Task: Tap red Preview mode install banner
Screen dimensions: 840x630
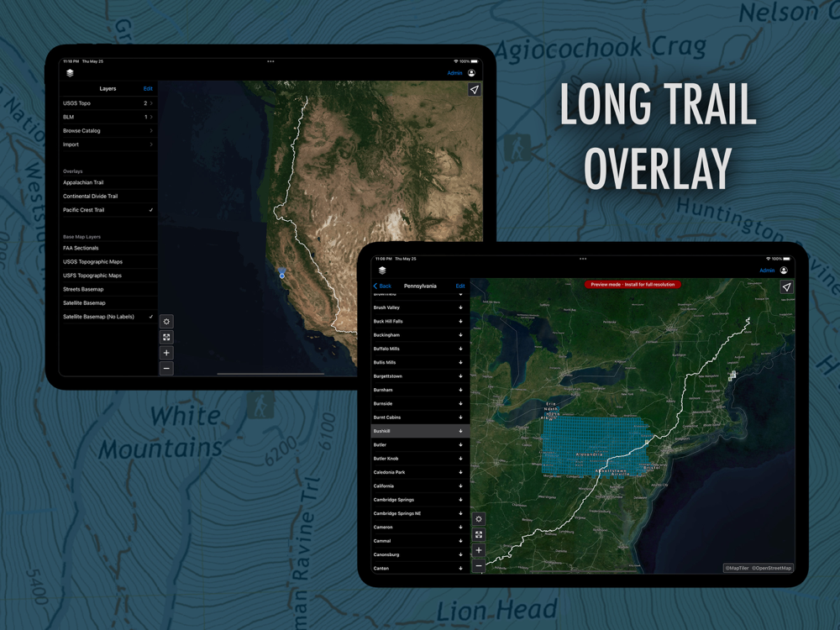Action: pyautogui.click(x=633, y=285)
